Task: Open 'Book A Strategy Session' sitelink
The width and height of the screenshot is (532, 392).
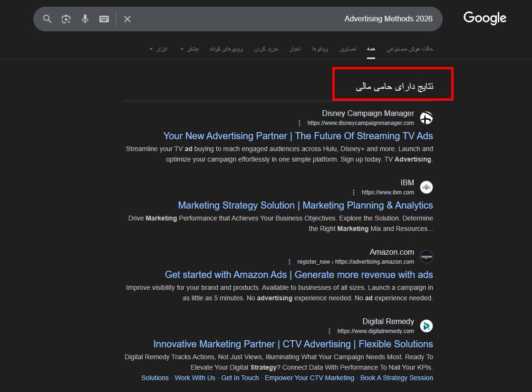Action: (397, 378)
